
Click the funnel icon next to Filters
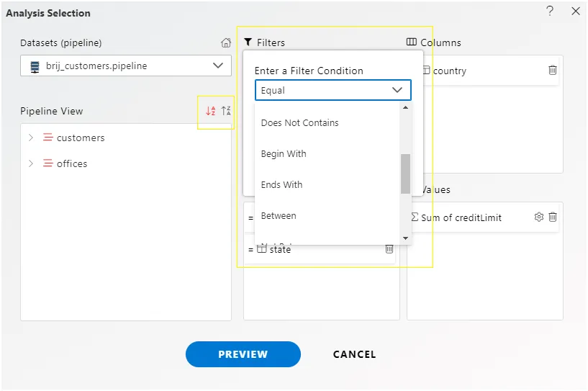(248, 42)
